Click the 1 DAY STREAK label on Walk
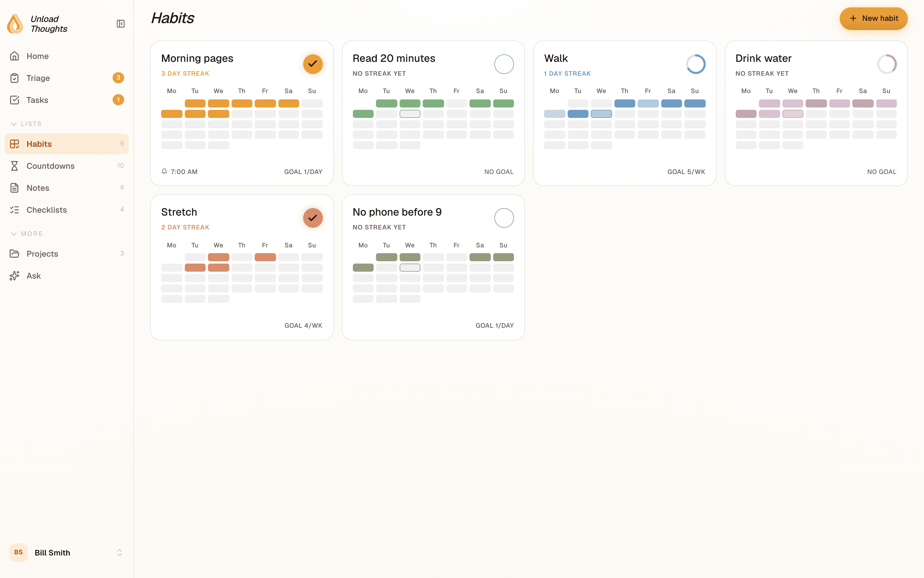 point(567,73)
